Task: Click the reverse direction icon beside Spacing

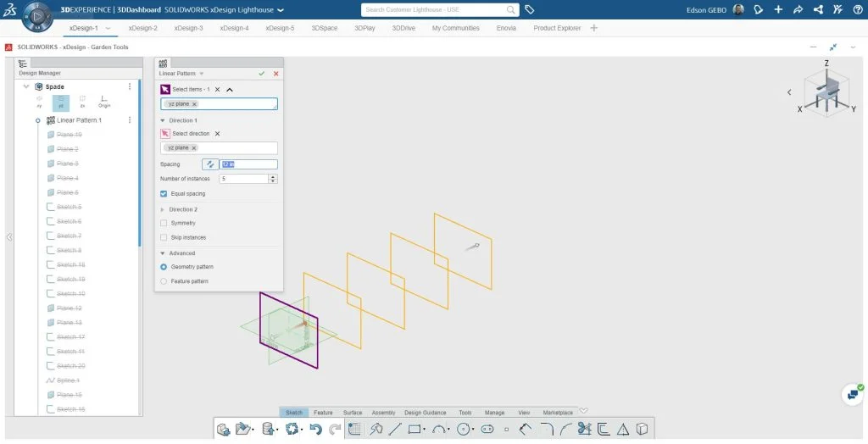Action: (x=209, y=164)
